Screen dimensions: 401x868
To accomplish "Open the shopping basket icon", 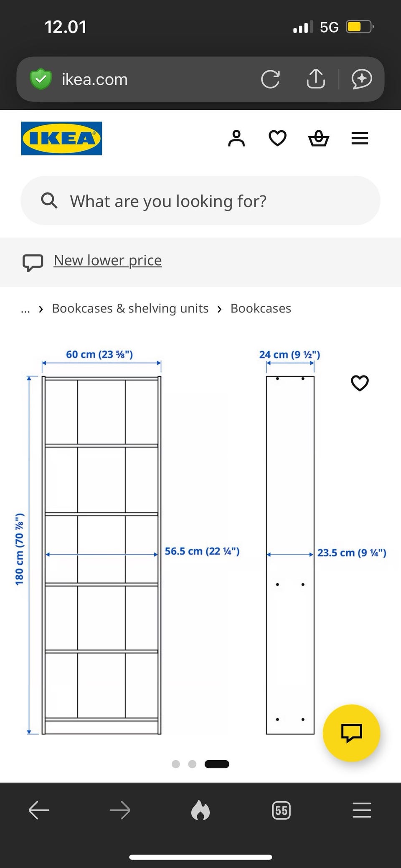I will [319, 138].
